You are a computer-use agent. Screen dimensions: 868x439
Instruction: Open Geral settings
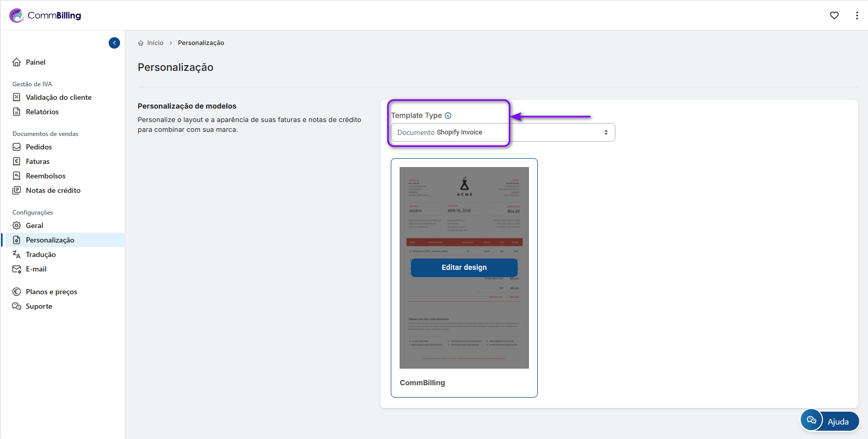[35, 225]
